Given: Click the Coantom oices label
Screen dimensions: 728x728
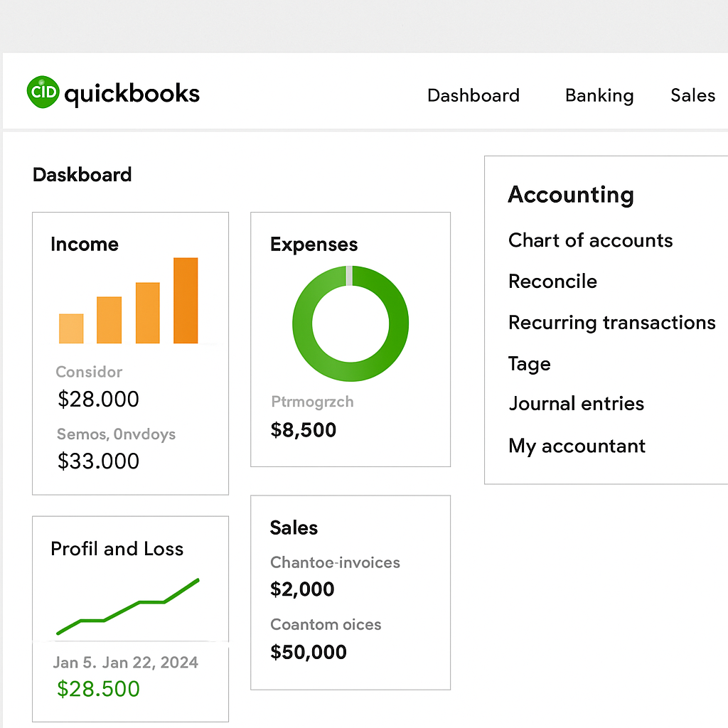Looking at the screenshot, I should (x=326, y=625).
